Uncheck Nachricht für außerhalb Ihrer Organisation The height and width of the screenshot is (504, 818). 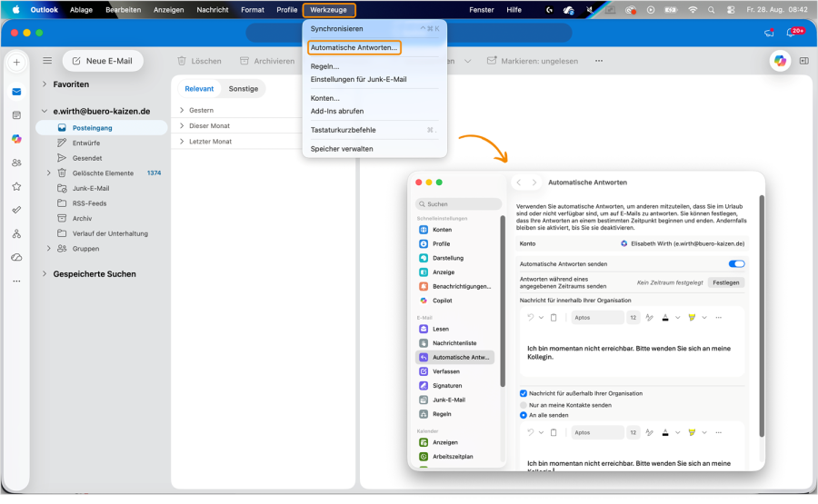point(524,393)
